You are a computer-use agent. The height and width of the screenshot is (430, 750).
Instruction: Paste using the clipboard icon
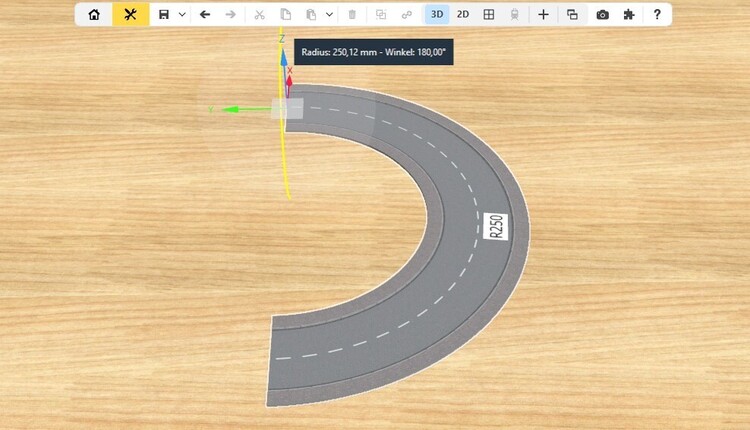point(311,15)
